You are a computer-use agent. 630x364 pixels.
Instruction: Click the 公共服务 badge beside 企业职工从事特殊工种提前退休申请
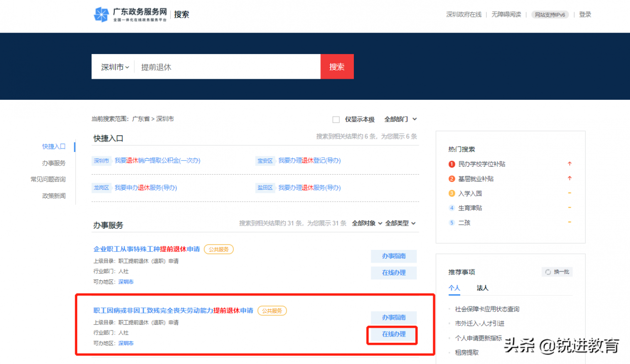coord(219,249)
